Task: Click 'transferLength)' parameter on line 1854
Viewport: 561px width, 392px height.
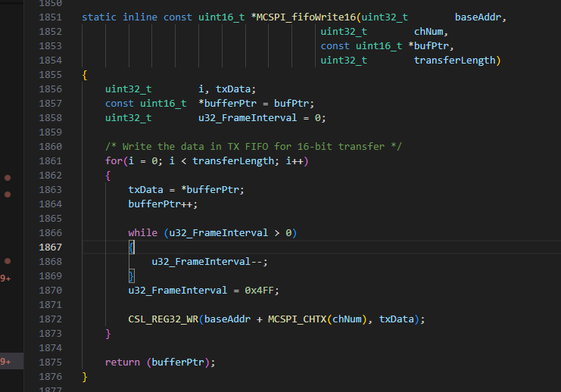Action: coord(457,60)
